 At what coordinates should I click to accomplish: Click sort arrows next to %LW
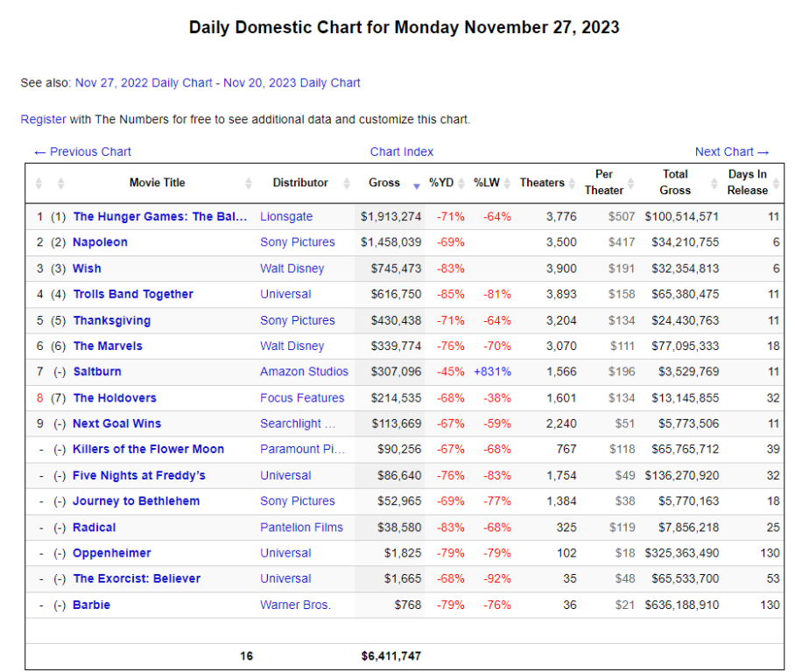(507, 184)
